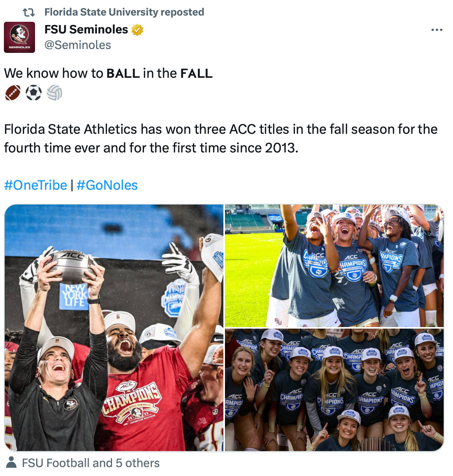Open the #GoNoles hashtag
Viewport: 453px width, 476px height.
click(x=107, y=185)
